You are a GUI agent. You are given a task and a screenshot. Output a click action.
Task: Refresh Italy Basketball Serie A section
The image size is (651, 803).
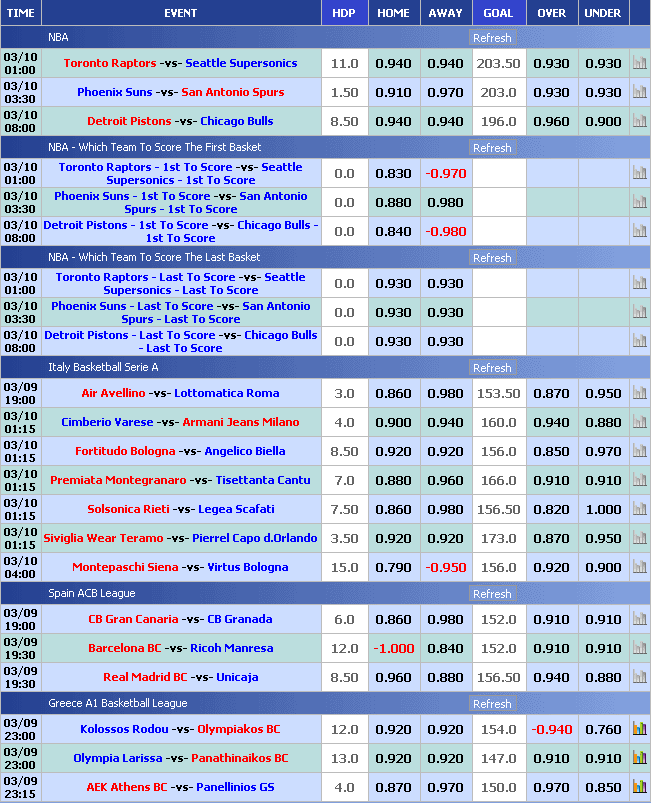pyautogui.click(x=492, y=368)
